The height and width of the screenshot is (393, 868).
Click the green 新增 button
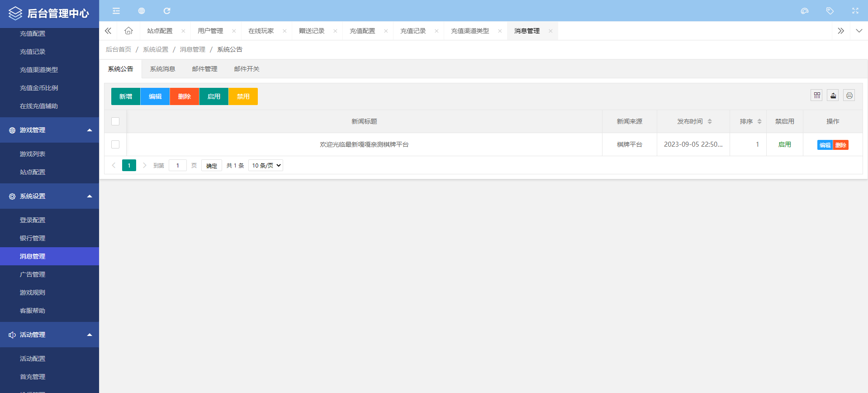coord(126,96)
